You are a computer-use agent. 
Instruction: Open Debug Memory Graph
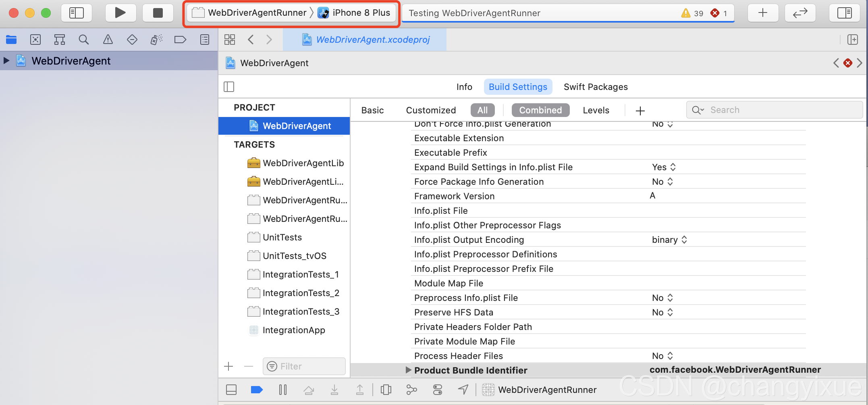coord(411,390)
